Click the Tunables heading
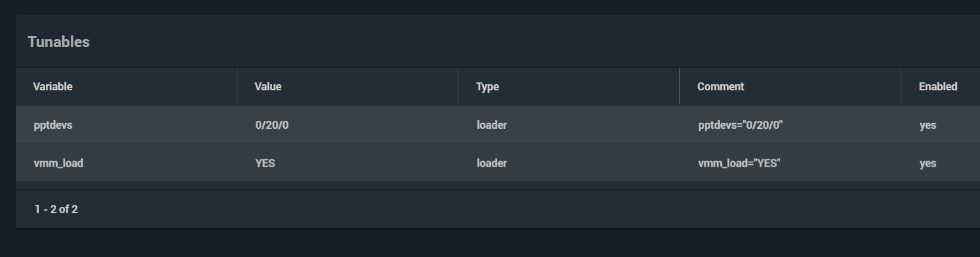This screenshot has height=257, width=980. (59, 42)
